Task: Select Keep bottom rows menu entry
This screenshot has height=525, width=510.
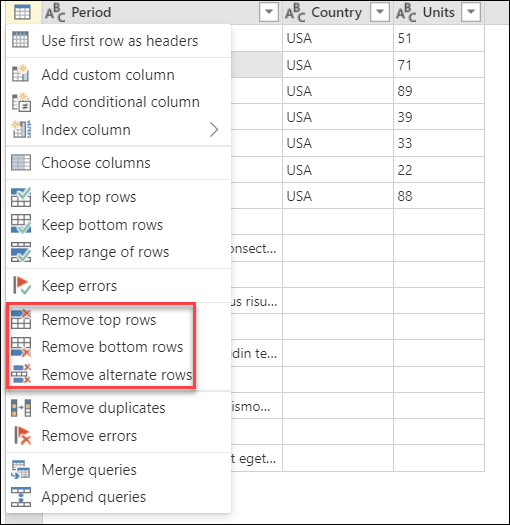Action: tap(119, 225)
